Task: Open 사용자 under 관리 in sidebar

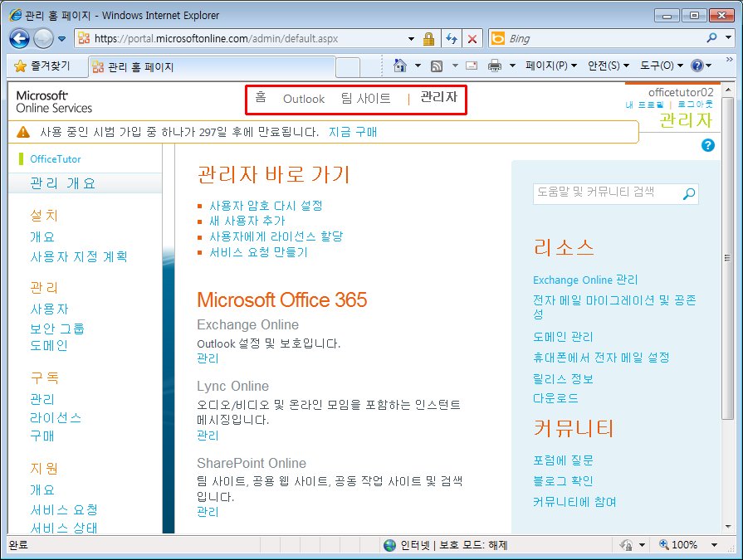Action: (x=49, y=309)
